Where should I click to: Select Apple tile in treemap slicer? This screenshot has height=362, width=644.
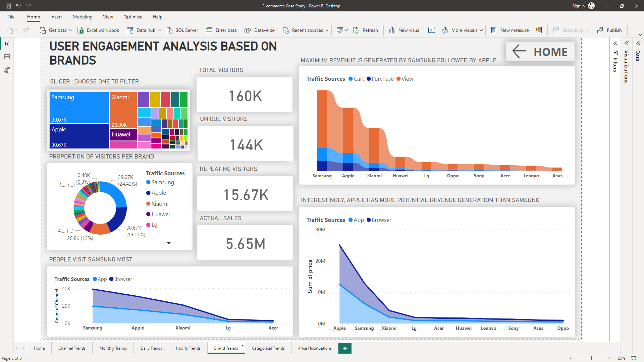(79, 136)
